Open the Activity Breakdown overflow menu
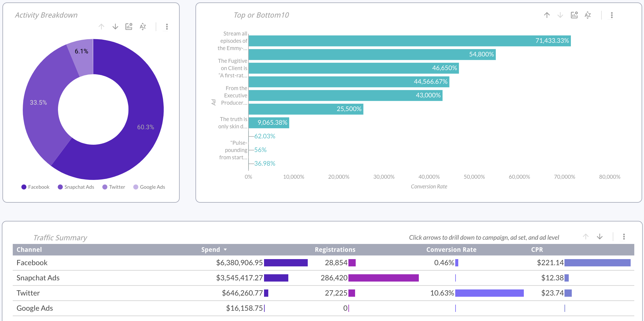Image resolution: width=644 pixels, height=321 pixels. (167, 27)
